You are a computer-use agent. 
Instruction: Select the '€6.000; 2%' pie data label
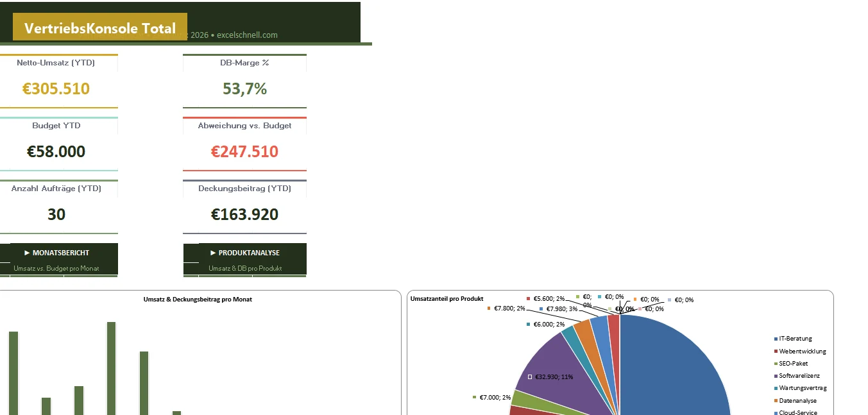(545, 325)
